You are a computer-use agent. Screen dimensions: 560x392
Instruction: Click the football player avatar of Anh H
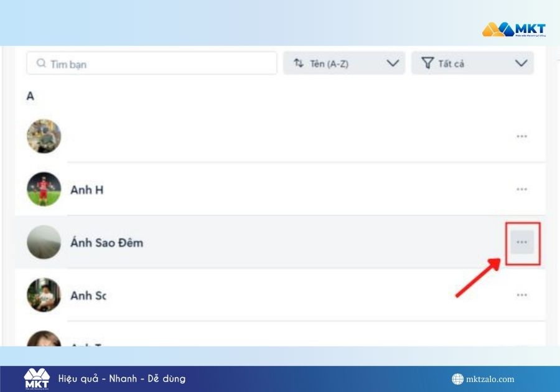44,189
